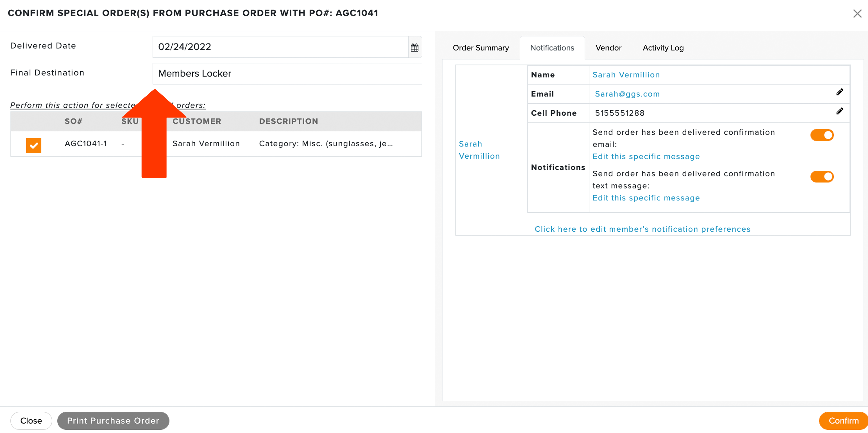868x433 pixels.
Task: Select the AGC1041-1 order number cell
Action: point(86,144)
